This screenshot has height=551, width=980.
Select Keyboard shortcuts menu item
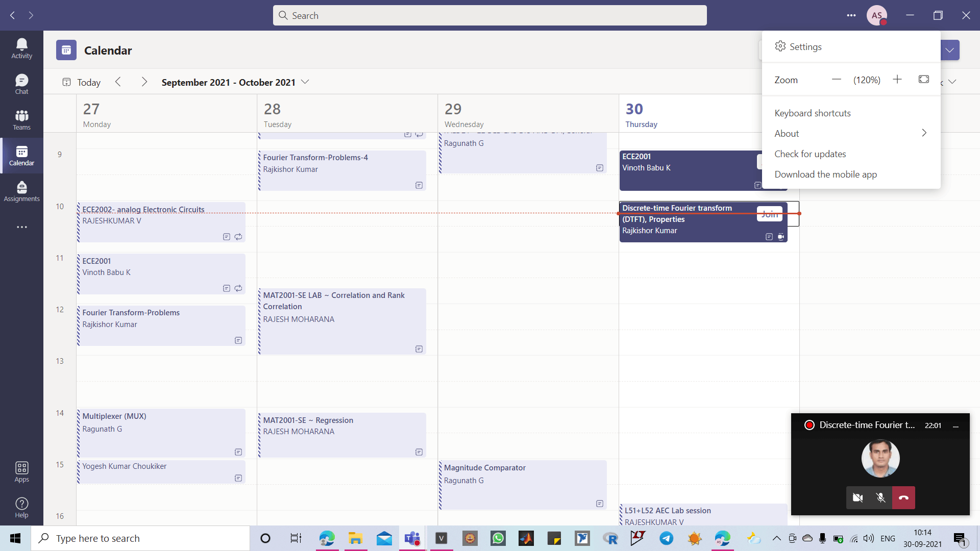coord(813,113)
